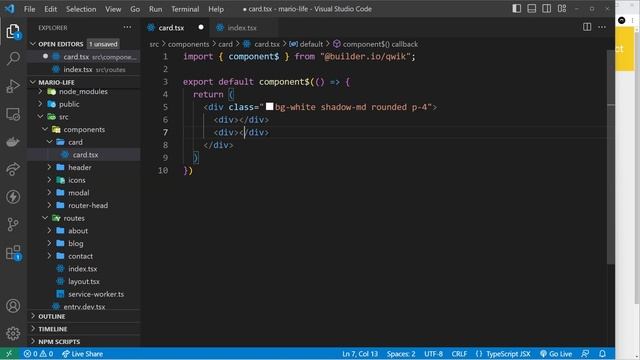This screenshot has height=360, width=640.
Task: Open the File menu
Action: (x=29, y=9)
